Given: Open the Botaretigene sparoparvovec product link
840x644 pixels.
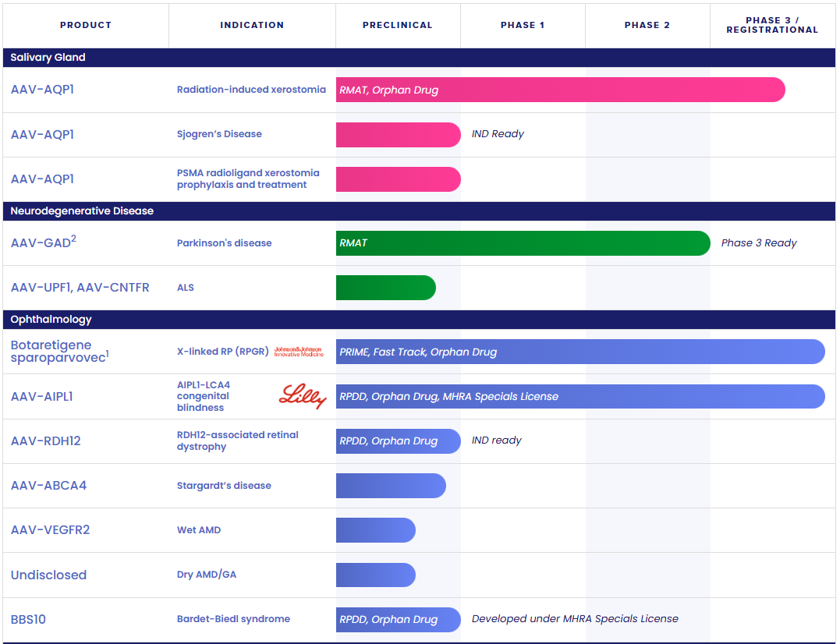Looking at the screenshot, I should [x=57, y=352].
